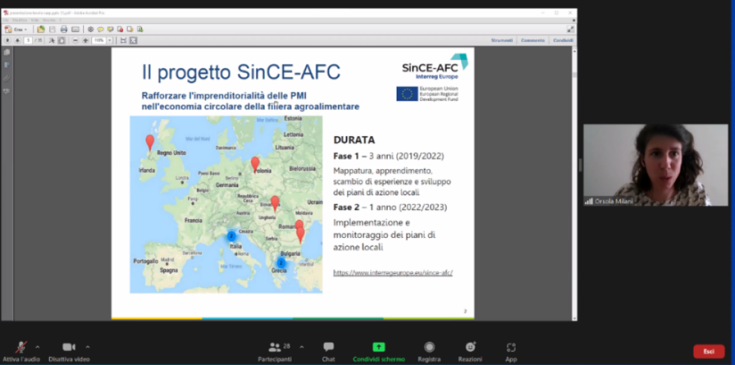Open the Partecipanti panel
Image resolution: width=735 pixels, height=365 pixels.
pos(275,352)
